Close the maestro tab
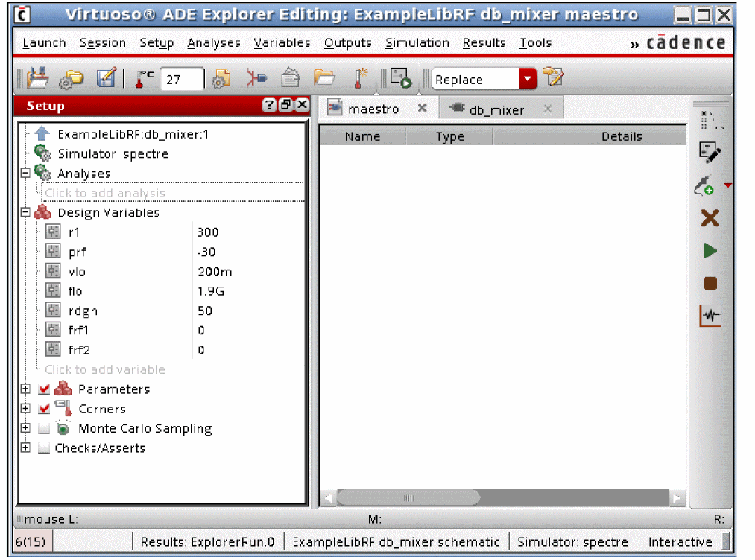The width and height of the screenshot is (755, 560). click(x=422, y=108)
